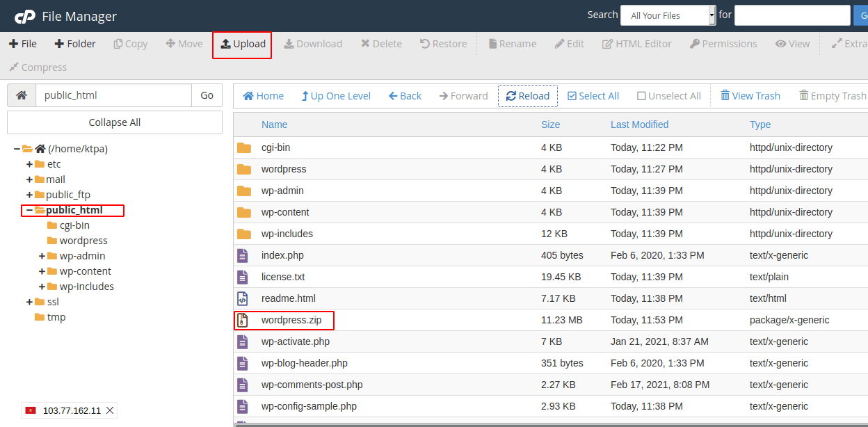The height and width of the screenshot is (427, 868).
Task: Expand the public_ftp folder in tree
Action: click(x=29, y=195)
